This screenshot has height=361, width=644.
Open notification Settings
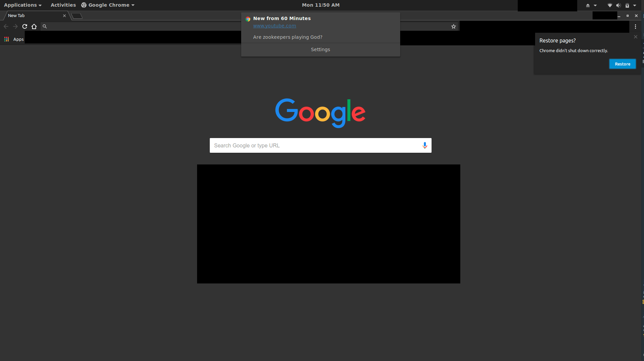point(320,49)
